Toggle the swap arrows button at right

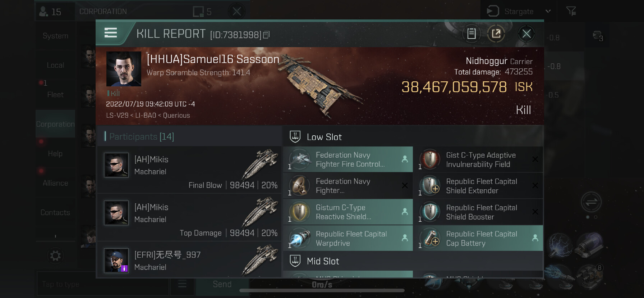(591, 202)
